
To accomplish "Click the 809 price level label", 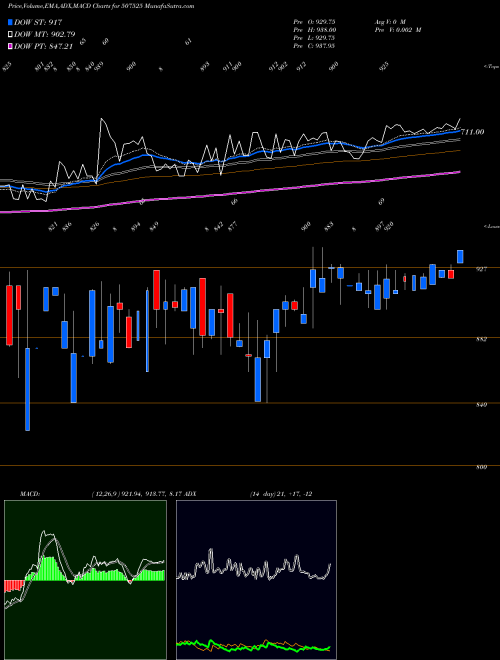I will coord(481,467).
